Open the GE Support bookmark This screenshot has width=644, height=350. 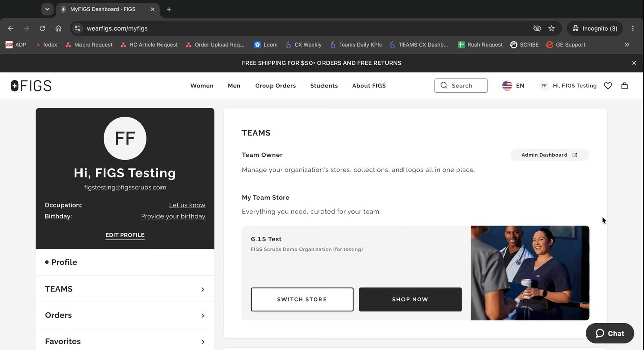(566, 45)
